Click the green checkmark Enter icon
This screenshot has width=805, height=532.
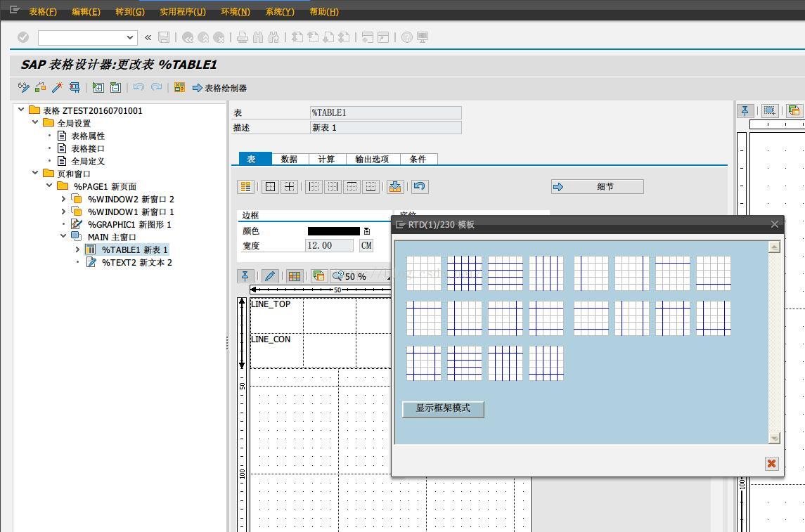(23, 37)
